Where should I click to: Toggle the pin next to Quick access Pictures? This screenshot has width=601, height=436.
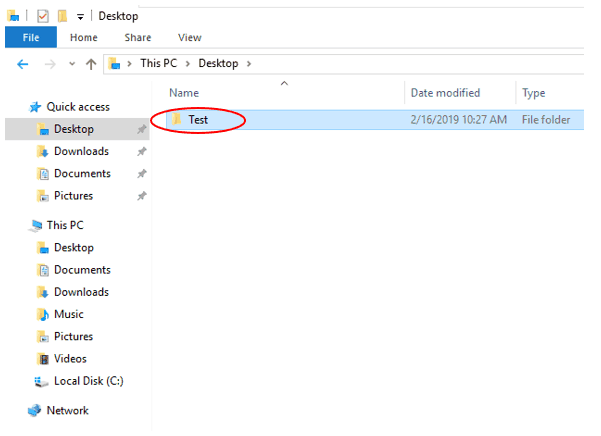(x=141, y=196)
